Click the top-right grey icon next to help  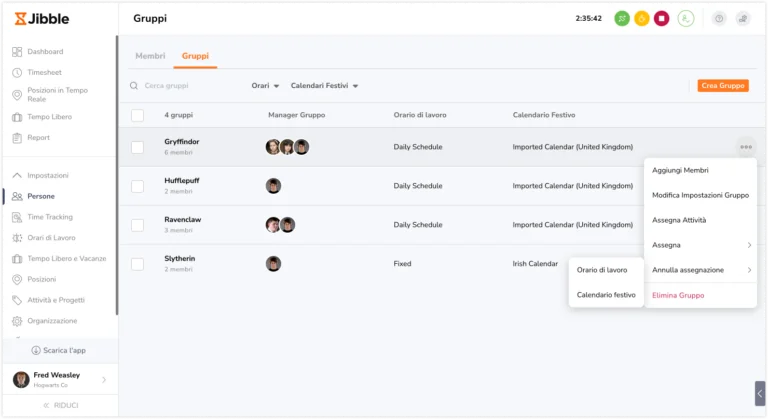743,19
